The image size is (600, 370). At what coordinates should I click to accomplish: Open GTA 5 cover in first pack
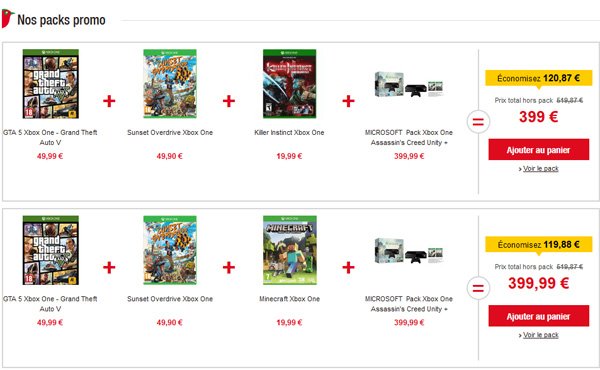pos(51,84)
